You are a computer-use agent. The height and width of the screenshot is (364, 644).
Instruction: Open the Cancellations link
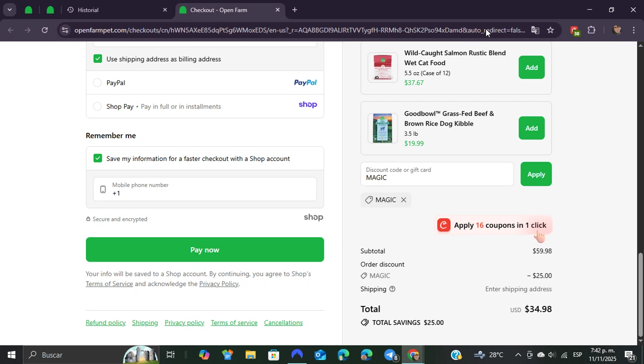coord(283,323)
